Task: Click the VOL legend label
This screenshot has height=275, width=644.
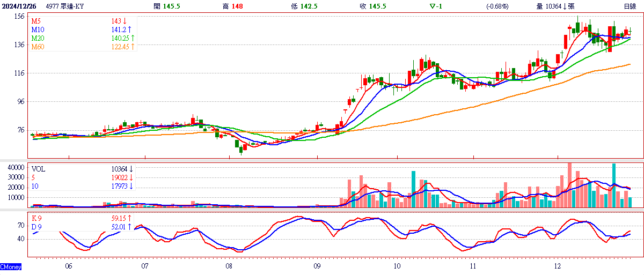Action: (39, 169)
